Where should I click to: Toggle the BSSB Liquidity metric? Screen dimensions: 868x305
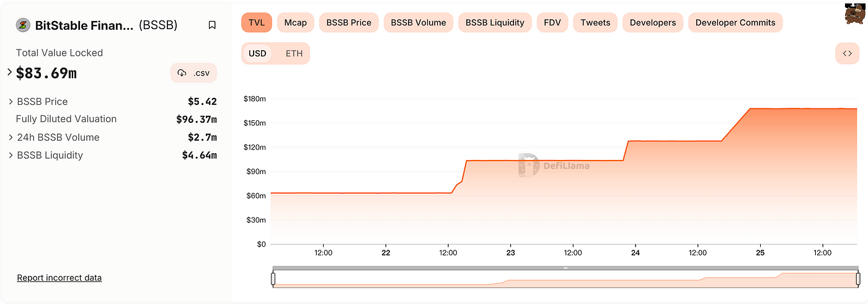coord(495,22)
